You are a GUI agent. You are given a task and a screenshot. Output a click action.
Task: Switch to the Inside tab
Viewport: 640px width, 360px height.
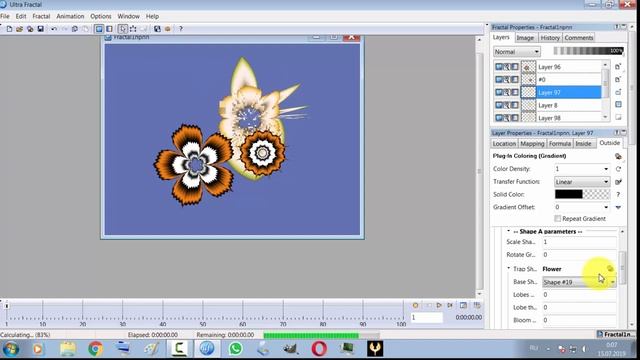pyautogui.click(x=583, y=144)
